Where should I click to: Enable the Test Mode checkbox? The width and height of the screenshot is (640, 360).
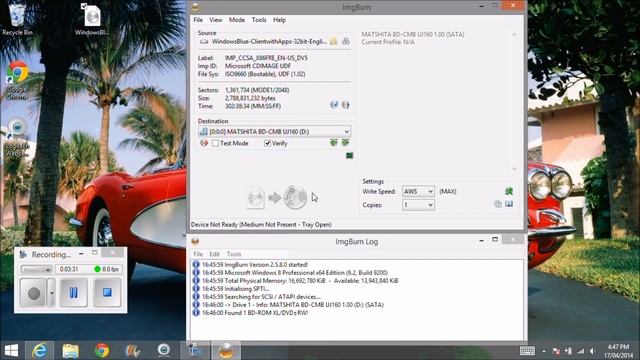(215, 143)
